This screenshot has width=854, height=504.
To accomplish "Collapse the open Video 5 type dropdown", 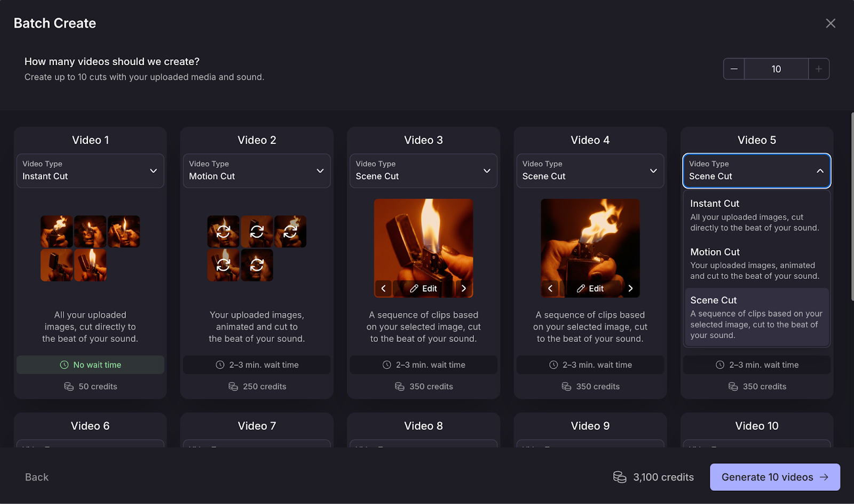I will coord(757,171).
